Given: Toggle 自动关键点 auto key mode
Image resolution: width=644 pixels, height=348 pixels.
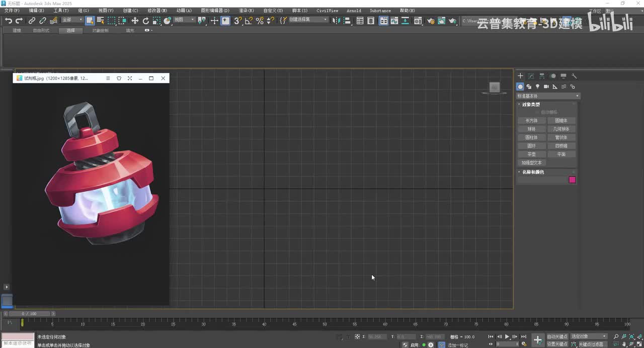Looking at the screenshot, I should pyautogui.click(x=557, y=336).
